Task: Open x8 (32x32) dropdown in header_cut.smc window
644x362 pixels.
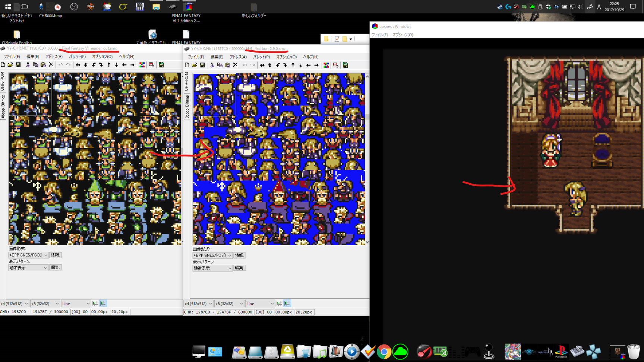Action: pos(45,304)
